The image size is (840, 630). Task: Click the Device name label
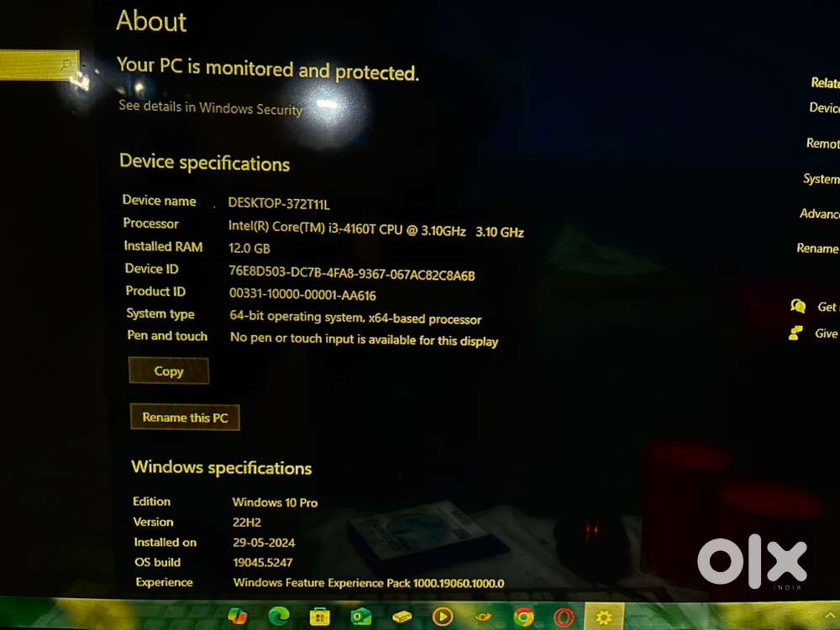point(159,201)
